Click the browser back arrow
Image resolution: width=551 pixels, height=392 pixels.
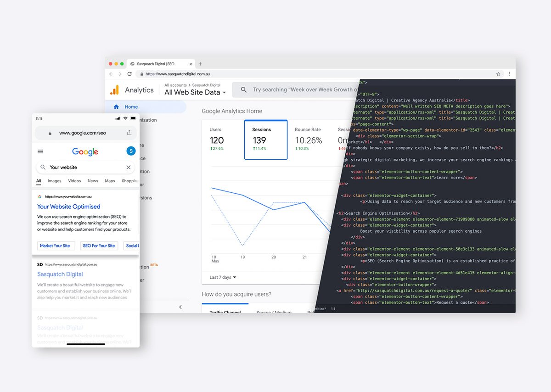[x=111, y=74]
